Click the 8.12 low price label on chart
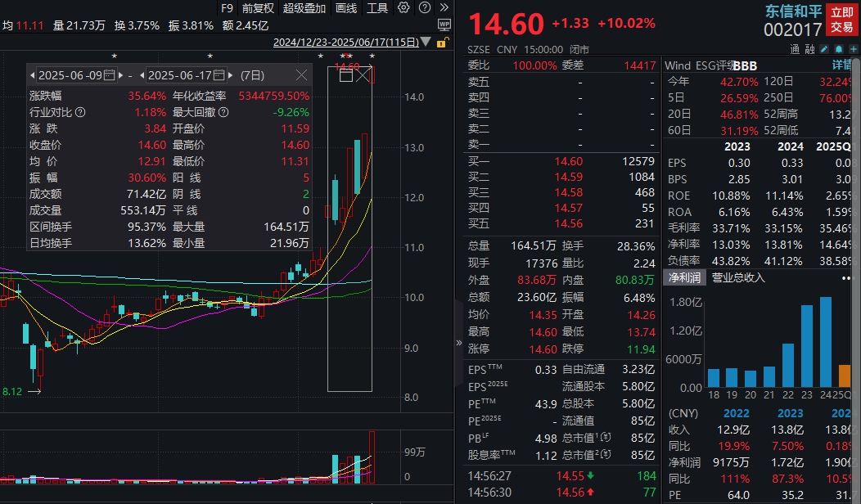Viewport: 861px width, 504px height. click(x=12, y=391)
